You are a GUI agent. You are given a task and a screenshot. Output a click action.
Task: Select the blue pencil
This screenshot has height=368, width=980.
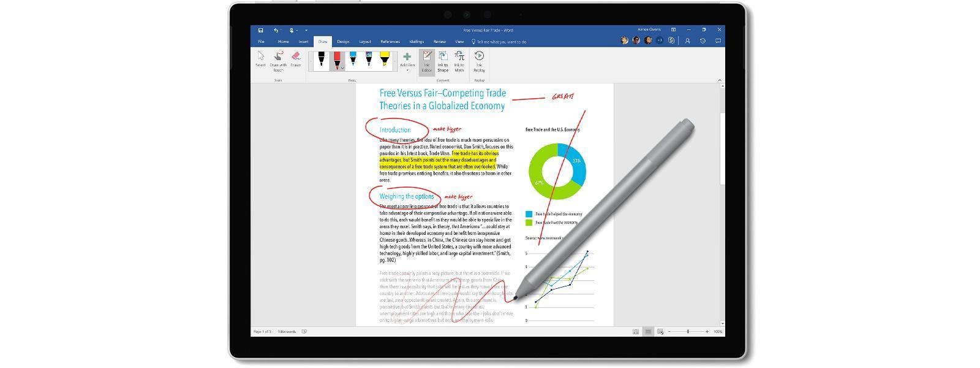[x=353, y=60]
